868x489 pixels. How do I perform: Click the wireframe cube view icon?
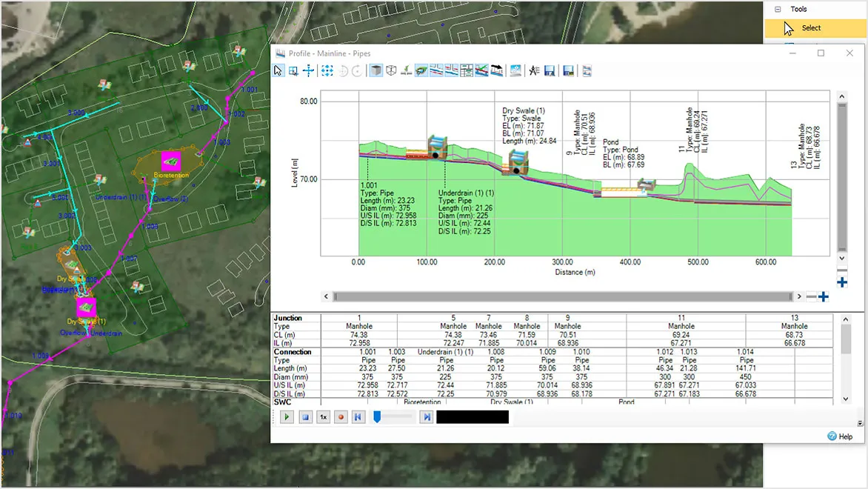click(x=392, y=71)
